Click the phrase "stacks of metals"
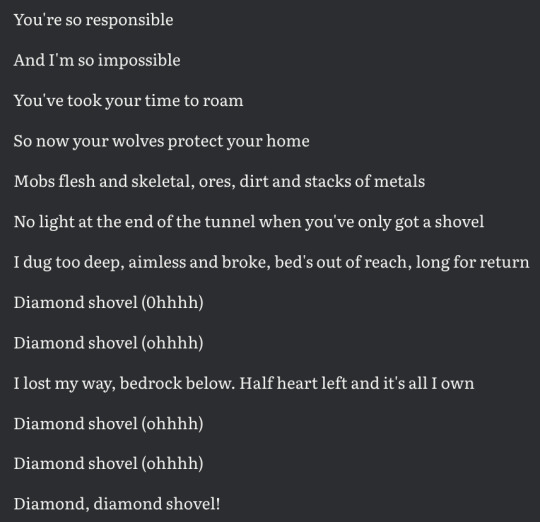The height and width of the screenshot is (522, 540). tap(365, 181)
